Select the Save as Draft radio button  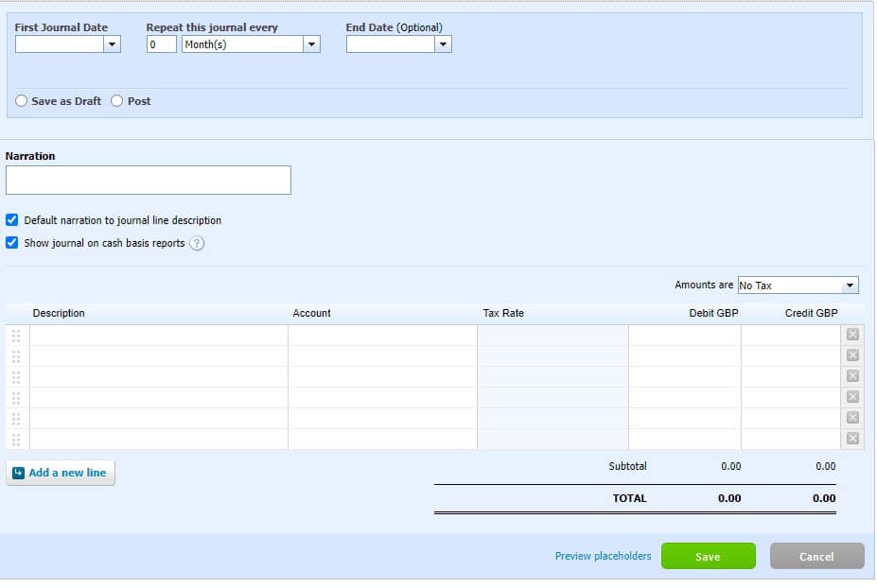point(21,100)
